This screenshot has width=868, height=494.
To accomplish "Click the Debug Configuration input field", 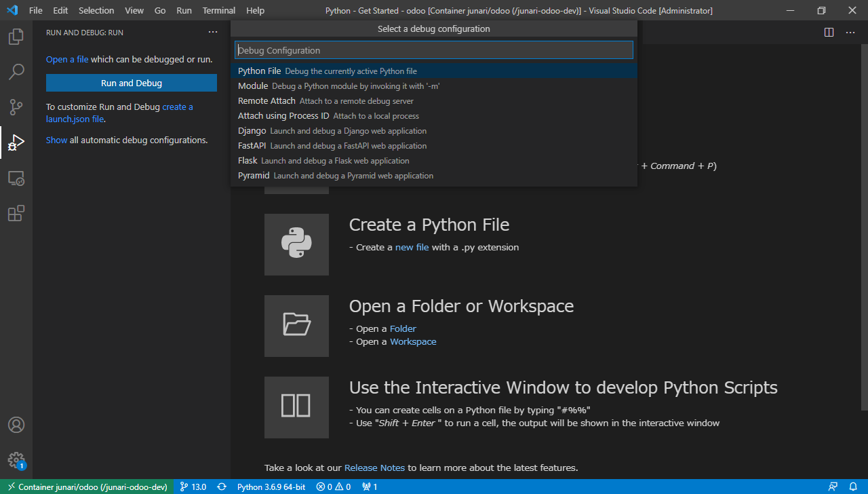I will click(x=434, y=50).
